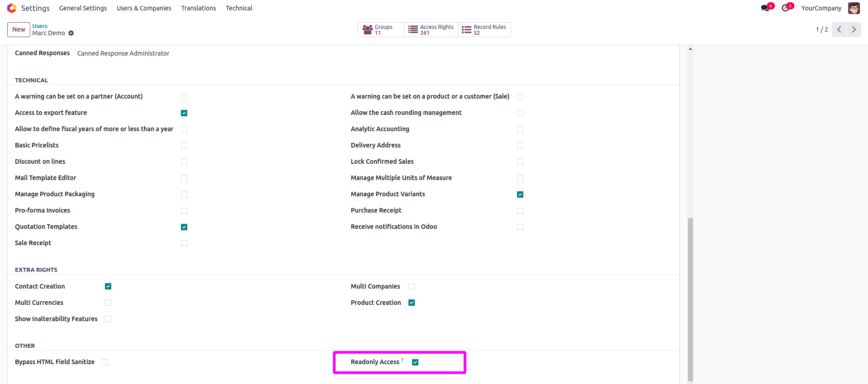Uncheck Access to export feature

pos(184,113)
